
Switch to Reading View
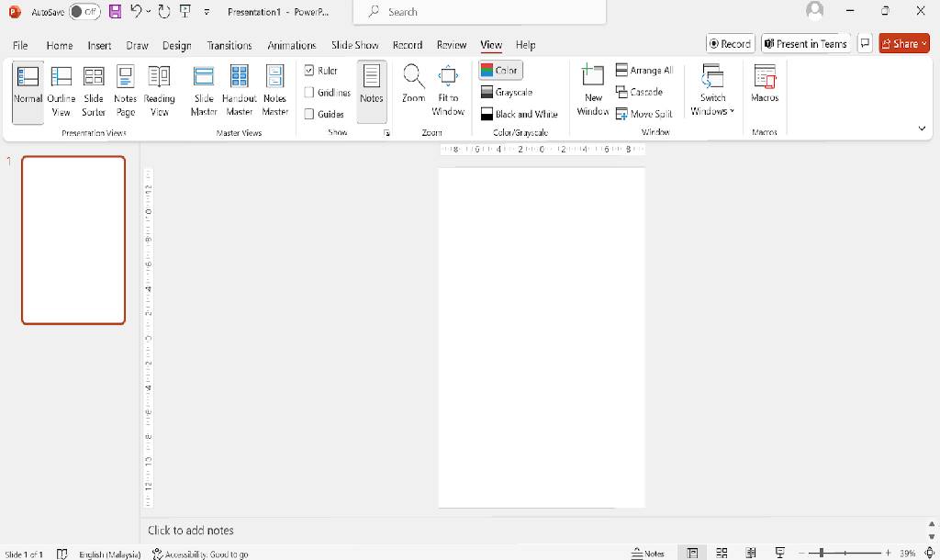click(x=159, y=93)
